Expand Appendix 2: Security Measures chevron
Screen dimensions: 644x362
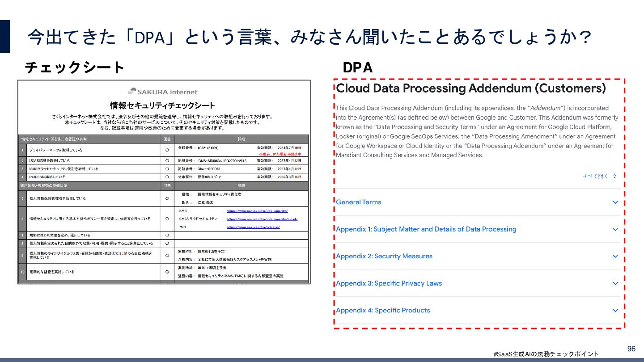(615, 257)
